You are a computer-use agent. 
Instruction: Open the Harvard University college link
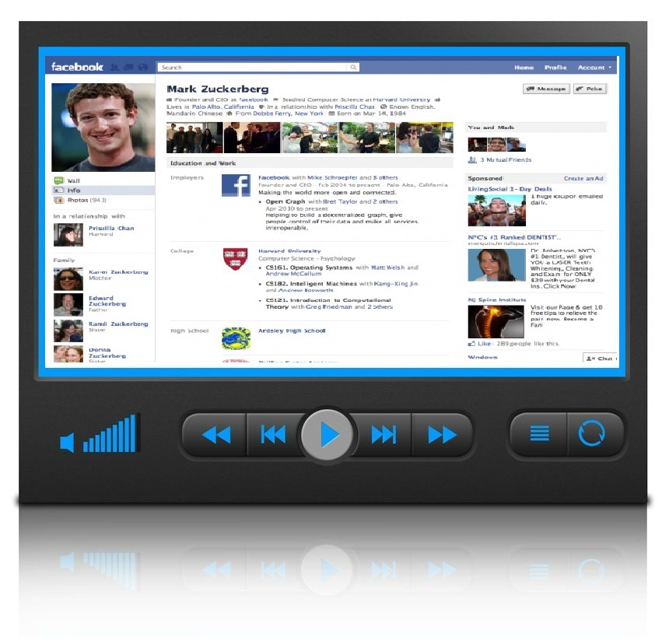tap(289, 250)
